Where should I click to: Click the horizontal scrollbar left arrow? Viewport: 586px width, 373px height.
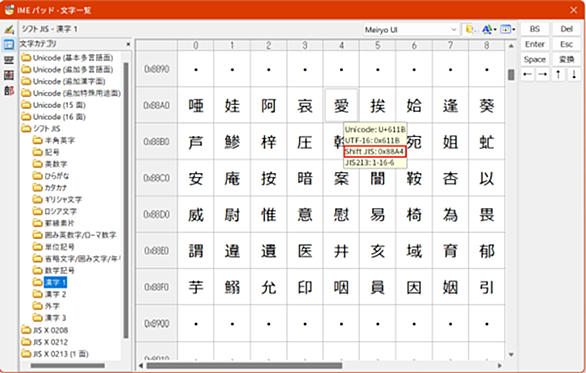(141, 366)
